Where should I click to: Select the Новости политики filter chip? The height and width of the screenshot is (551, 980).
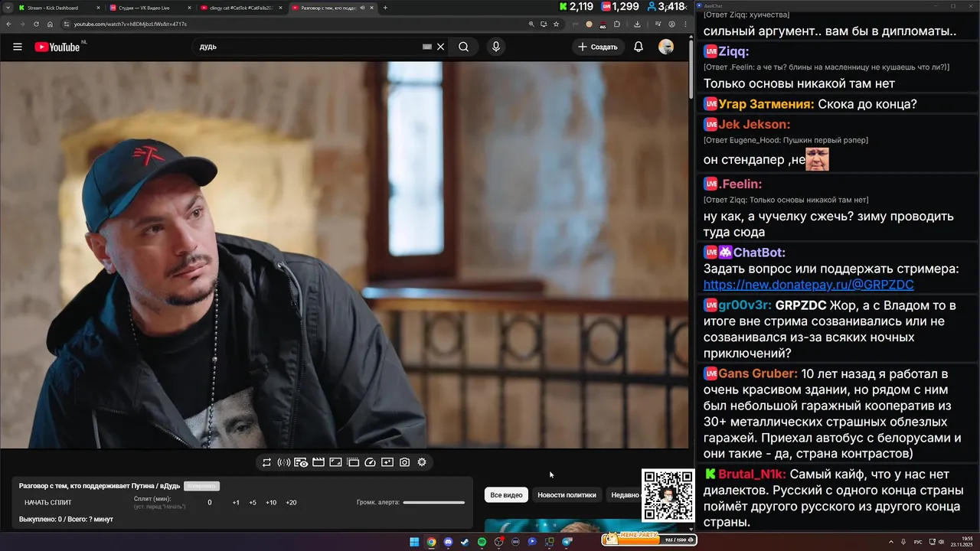567,495
